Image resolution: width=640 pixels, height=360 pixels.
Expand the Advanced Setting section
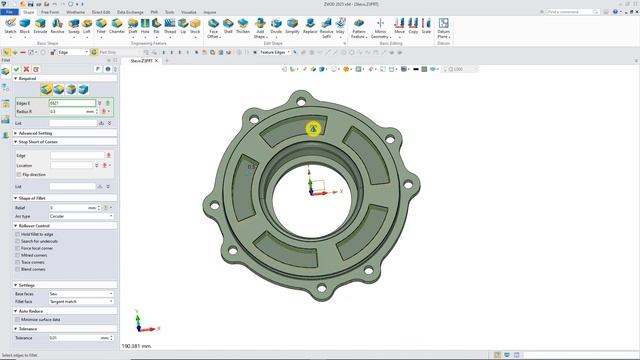tap(16, 133)
